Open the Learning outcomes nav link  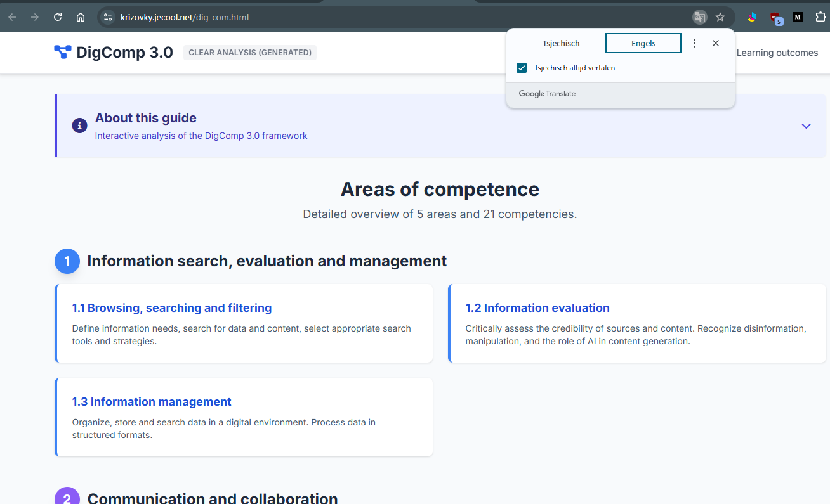coord(777,53)
